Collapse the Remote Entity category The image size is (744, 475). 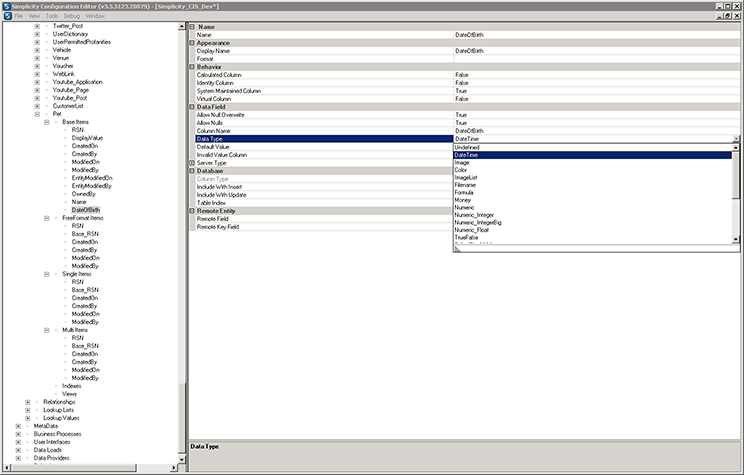coord(192,211)
